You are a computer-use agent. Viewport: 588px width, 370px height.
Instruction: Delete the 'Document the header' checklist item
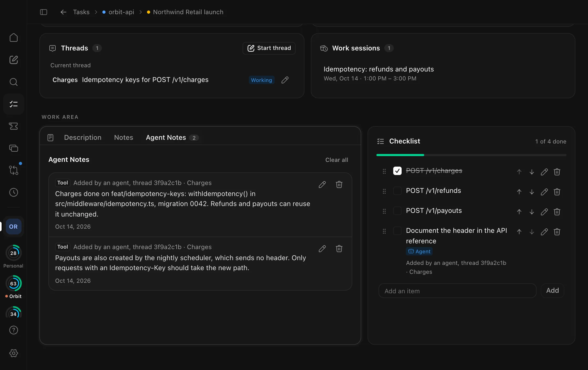pyautogui.click(x=557, y=232)
